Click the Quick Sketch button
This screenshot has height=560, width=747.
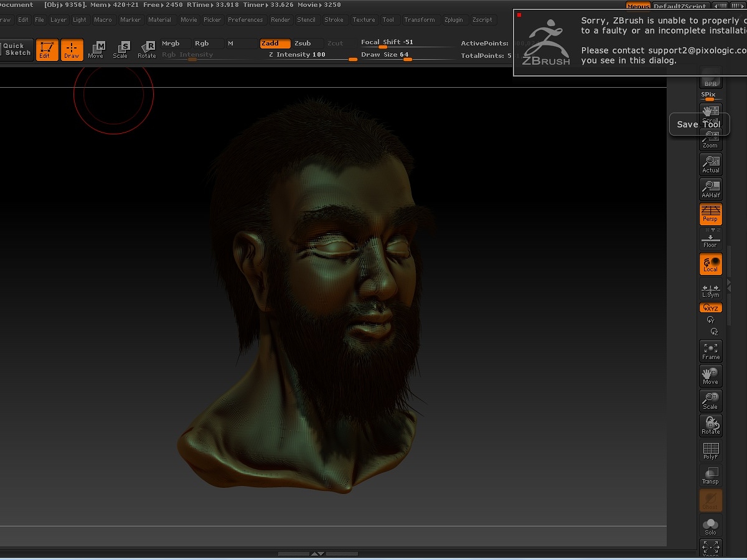(x=16, y=49)
